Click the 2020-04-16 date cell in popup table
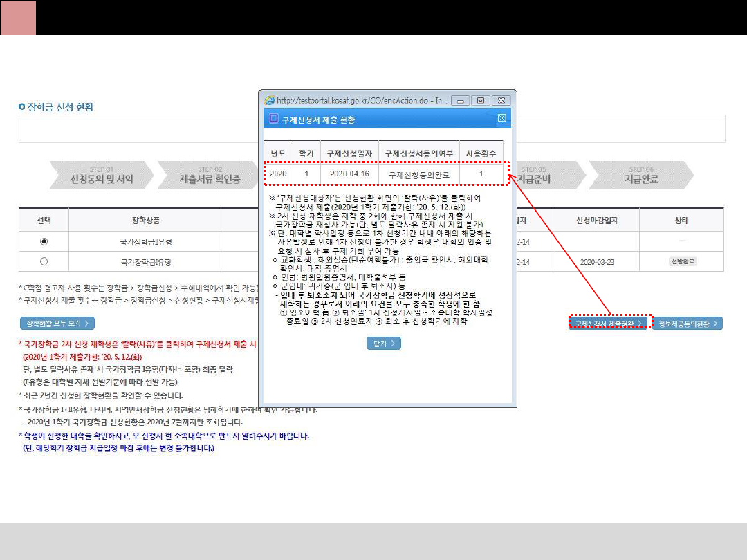Viewport: 747px width, 560px height. point(349,174)
